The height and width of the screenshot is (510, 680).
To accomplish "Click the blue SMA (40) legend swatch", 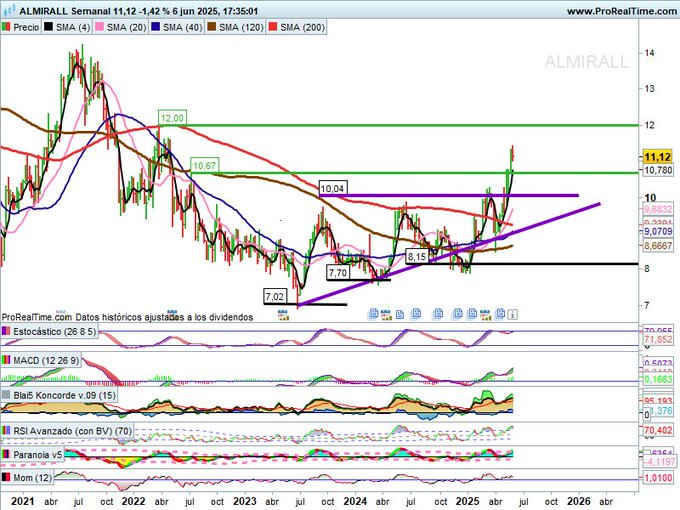I will (155, 27).
